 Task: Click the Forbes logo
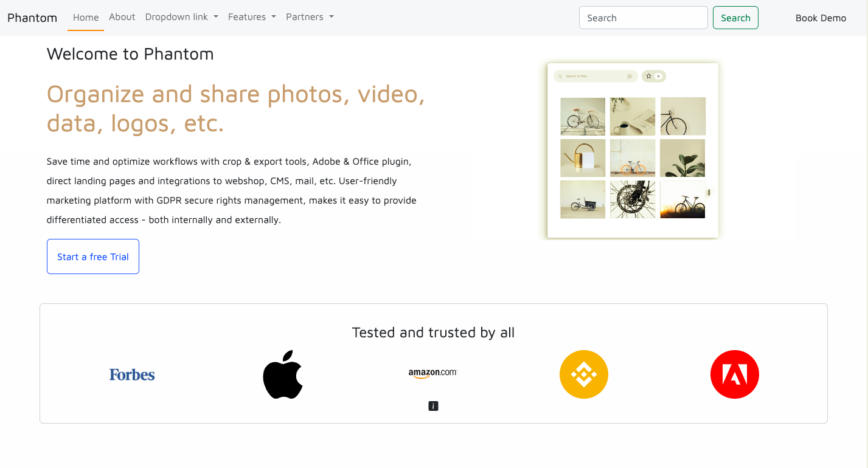click(132, 374)
